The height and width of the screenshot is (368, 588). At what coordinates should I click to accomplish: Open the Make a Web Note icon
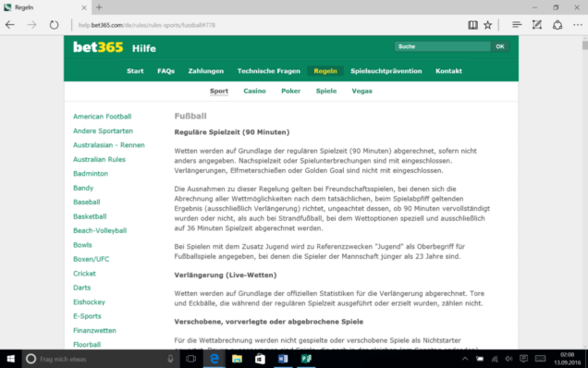tap(537, 25)
